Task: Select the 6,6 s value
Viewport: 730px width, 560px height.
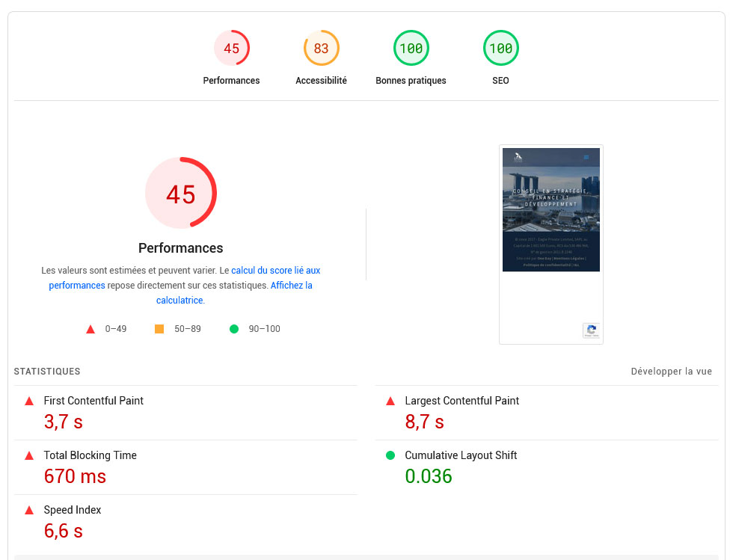Action: coord(64,531)
